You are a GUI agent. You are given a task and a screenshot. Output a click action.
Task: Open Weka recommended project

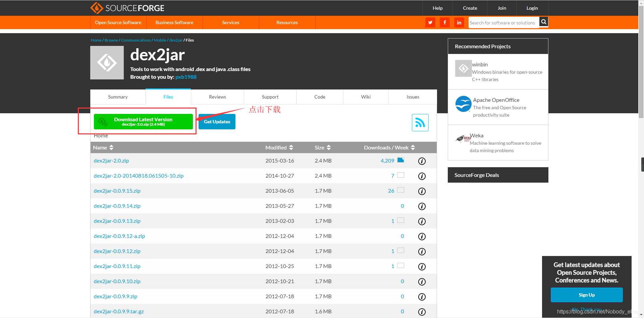tap(477, 136)
